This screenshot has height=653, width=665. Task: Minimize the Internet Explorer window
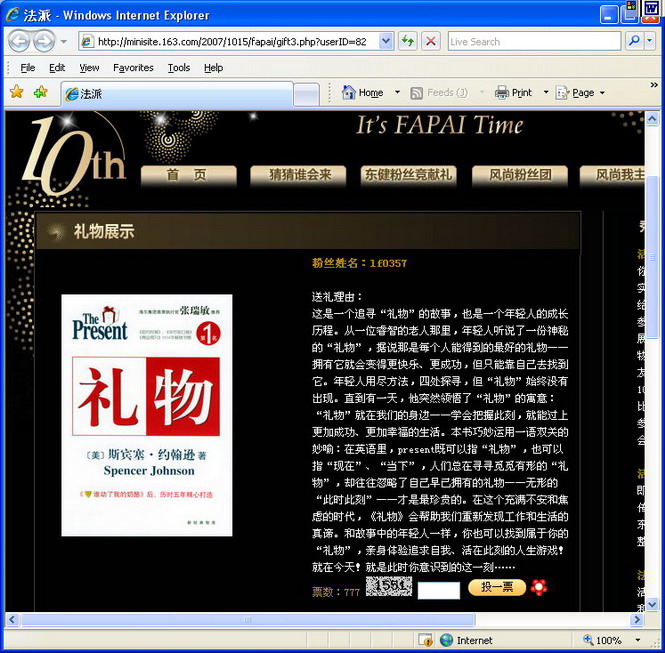click(609, 15)
